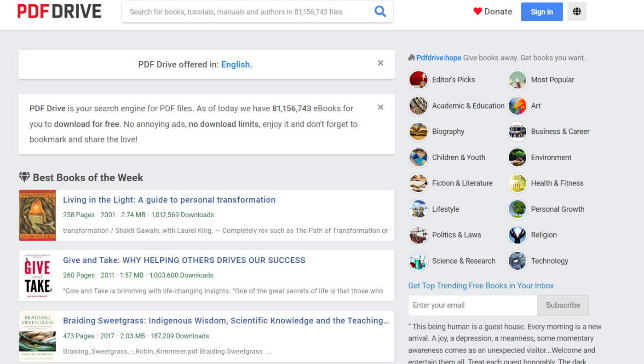
Task: Click 'Get Top Trending Free Books in Your Inbox'
Action: coord(481,285)
